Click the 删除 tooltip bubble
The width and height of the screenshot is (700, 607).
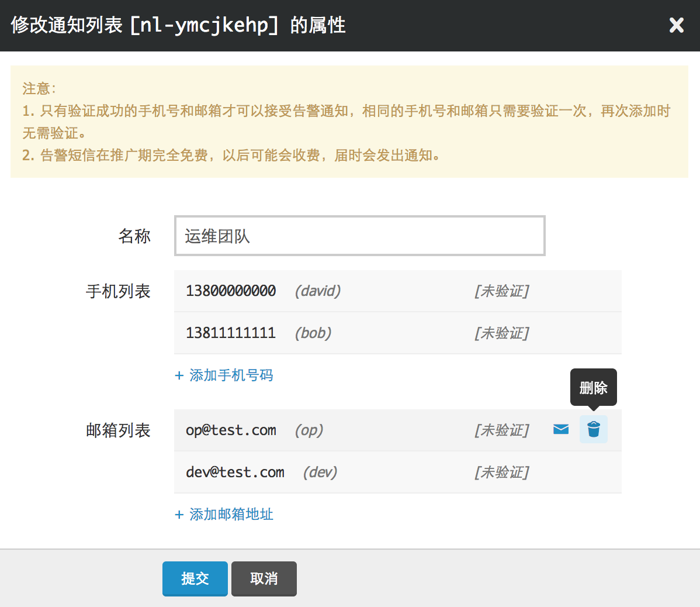coord(593,387)
